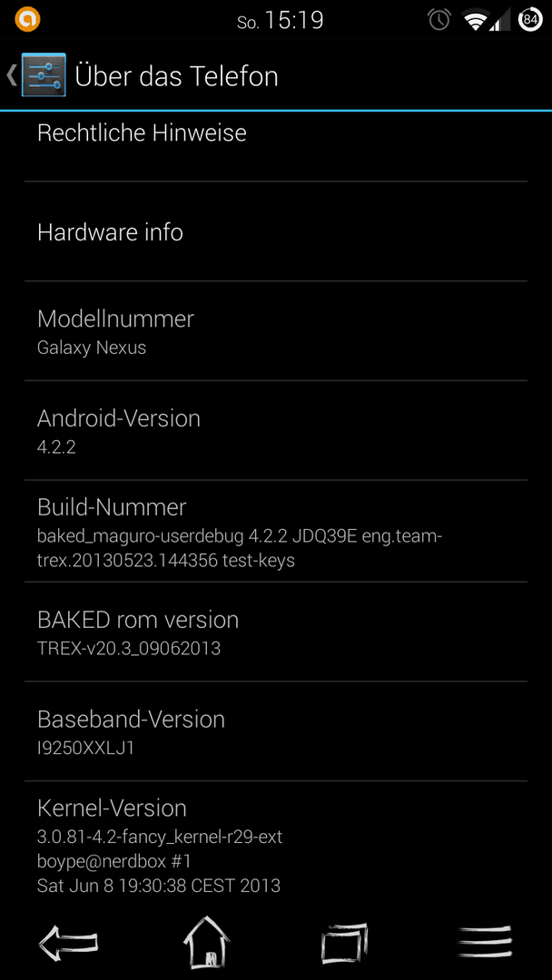Tap the alarm clock status icon
The height and width of the screenshot is (980, 552).
439,20
